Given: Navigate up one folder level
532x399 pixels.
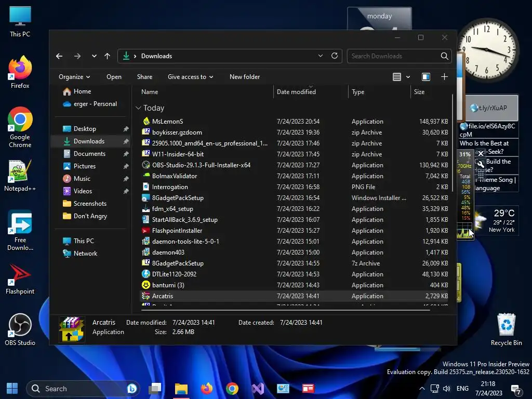Looking at the screenshot, I should click(x=107, y=56).
